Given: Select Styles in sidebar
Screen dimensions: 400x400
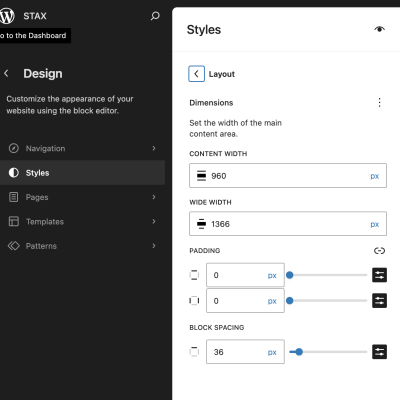Looking at the screenshot, I should [x=82, y=173].
